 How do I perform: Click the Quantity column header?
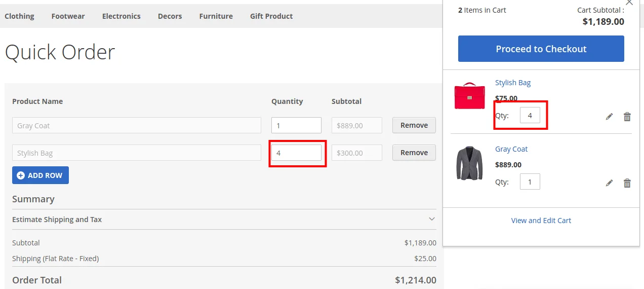287,101
